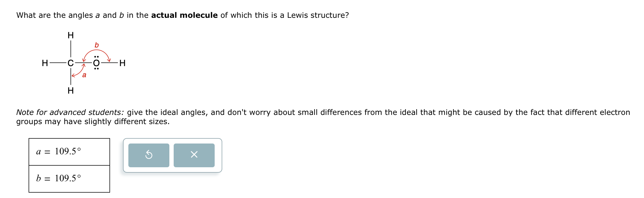Click the angle b answer field

click(x=69, y=179)
